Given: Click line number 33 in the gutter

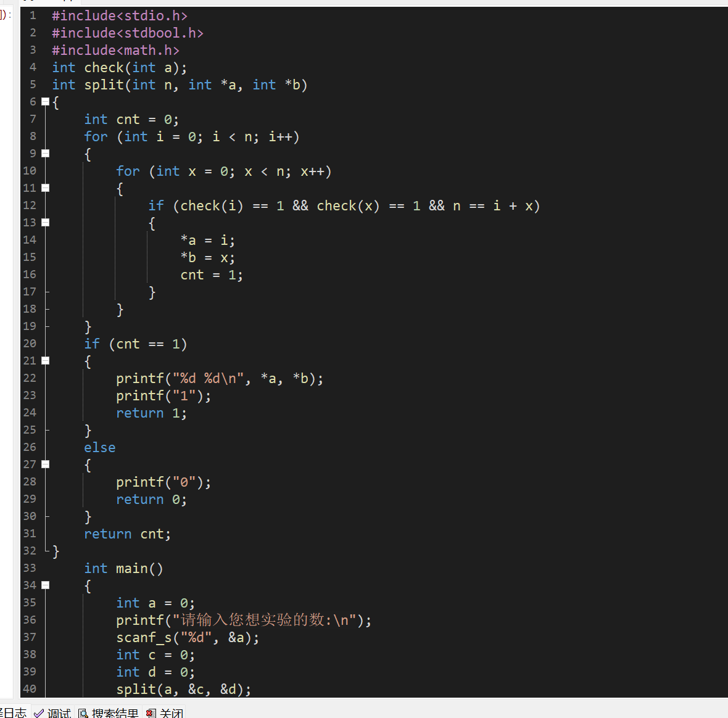Looking at the screenshot, I should pos(30,568).
